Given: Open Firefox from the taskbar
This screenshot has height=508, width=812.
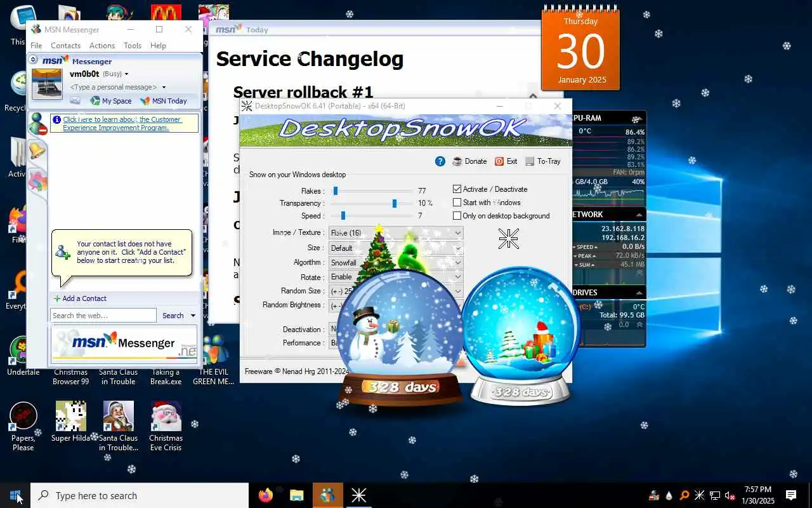Looking at the screenshot, I should [x=266, y=495].
